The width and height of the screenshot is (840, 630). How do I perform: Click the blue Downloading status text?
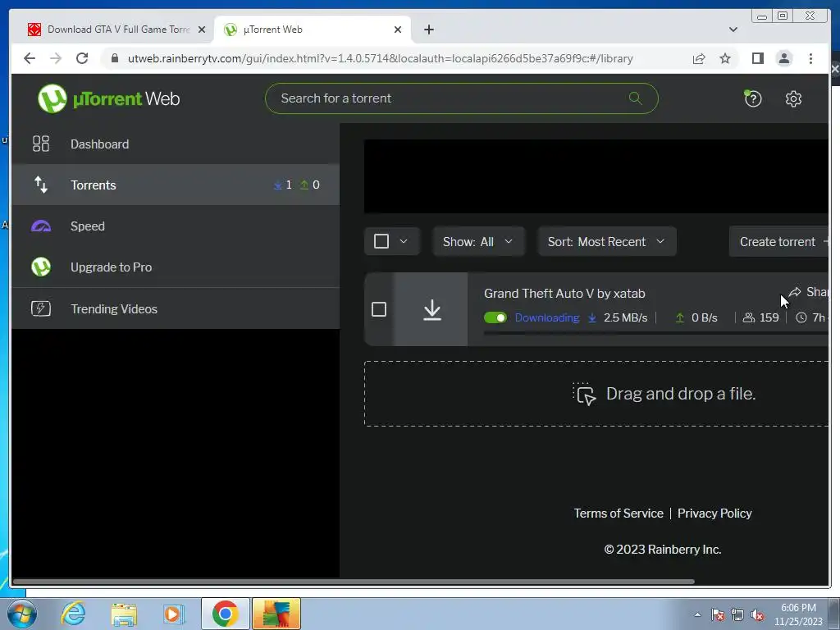547,317
